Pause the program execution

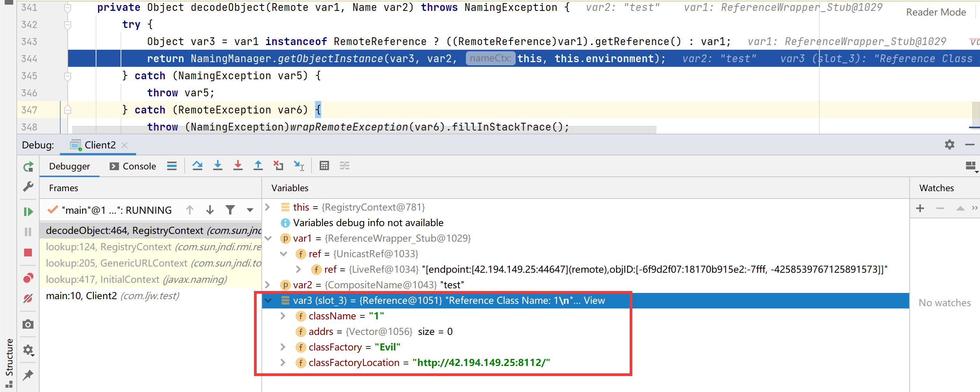[28, 232]
